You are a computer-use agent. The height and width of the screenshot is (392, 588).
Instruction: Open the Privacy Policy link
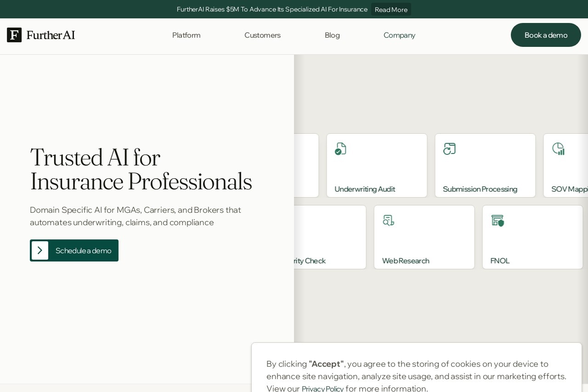(322, 389)
